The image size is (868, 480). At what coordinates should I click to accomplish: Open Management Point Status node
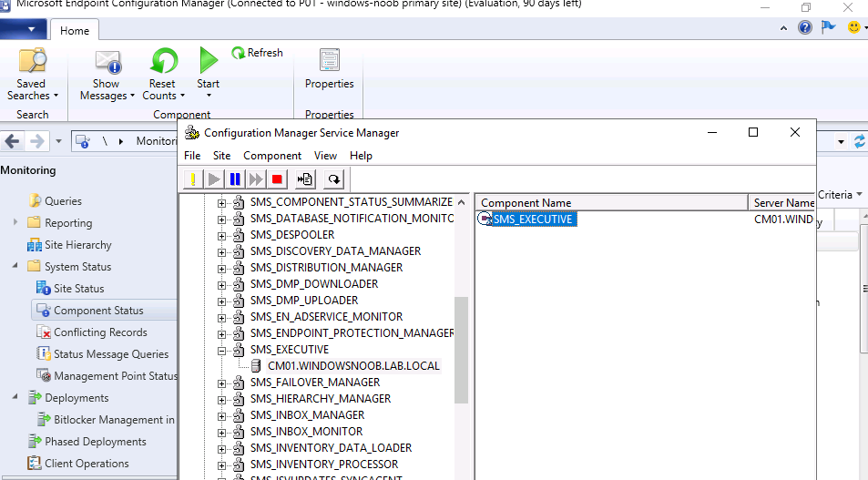[115, 376]
